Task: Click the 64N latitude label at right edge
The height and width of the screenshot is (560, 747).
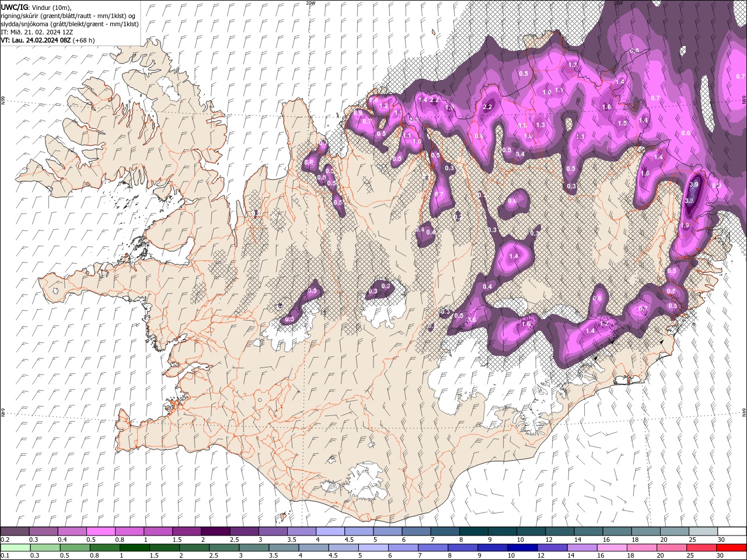Action: [744, 412]
